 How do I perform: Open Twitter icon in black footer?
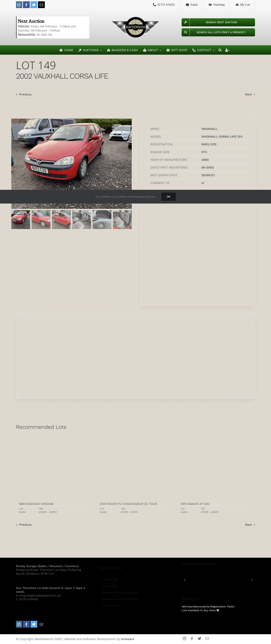point(34,624)
